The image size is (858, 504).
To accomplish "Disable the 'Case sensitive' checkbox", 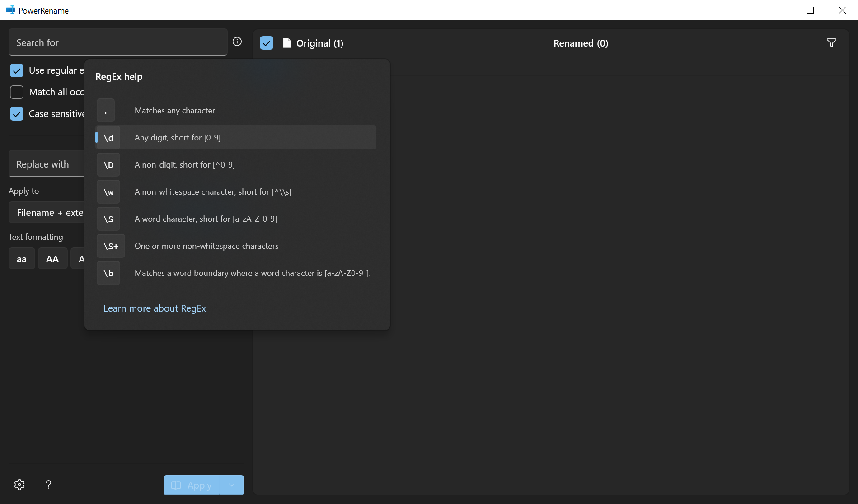I will tap(16, 113).
